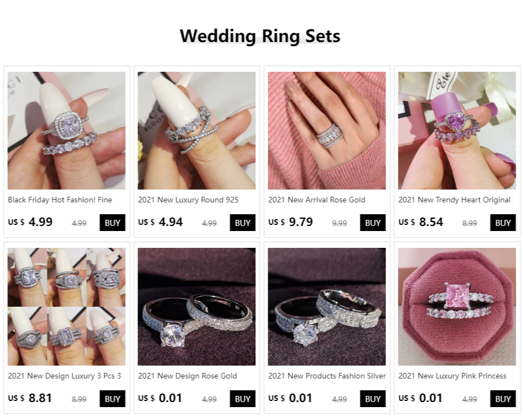Buy the US $9.79 Rose Gold ring
Image resolution: width=523 pixels, height=420 pixels.
(373, 223)
